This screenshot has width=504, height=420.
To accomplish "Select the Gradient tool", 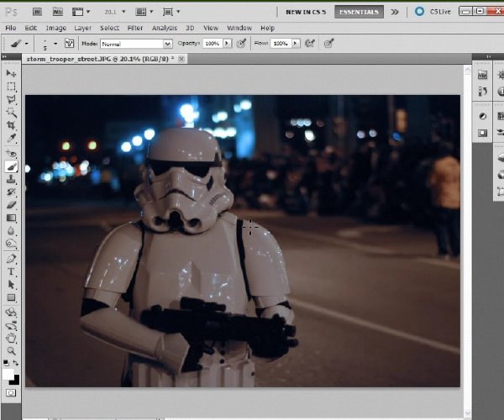I will [x=11, y=218].
